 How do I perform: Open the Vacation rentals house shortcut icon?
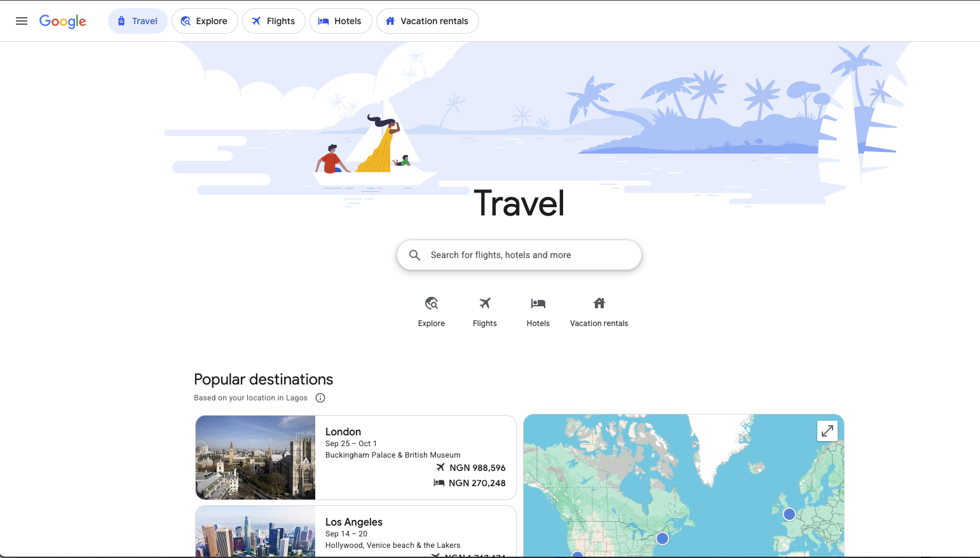tap(599, 303)
